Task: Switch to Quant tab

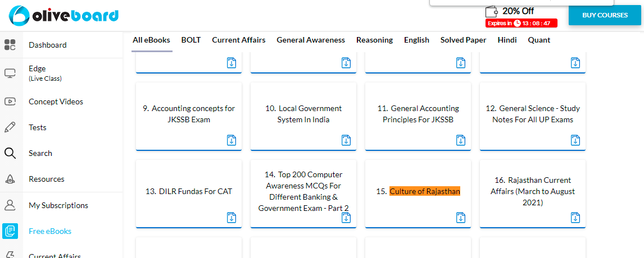Action: (x=539, y=40)
